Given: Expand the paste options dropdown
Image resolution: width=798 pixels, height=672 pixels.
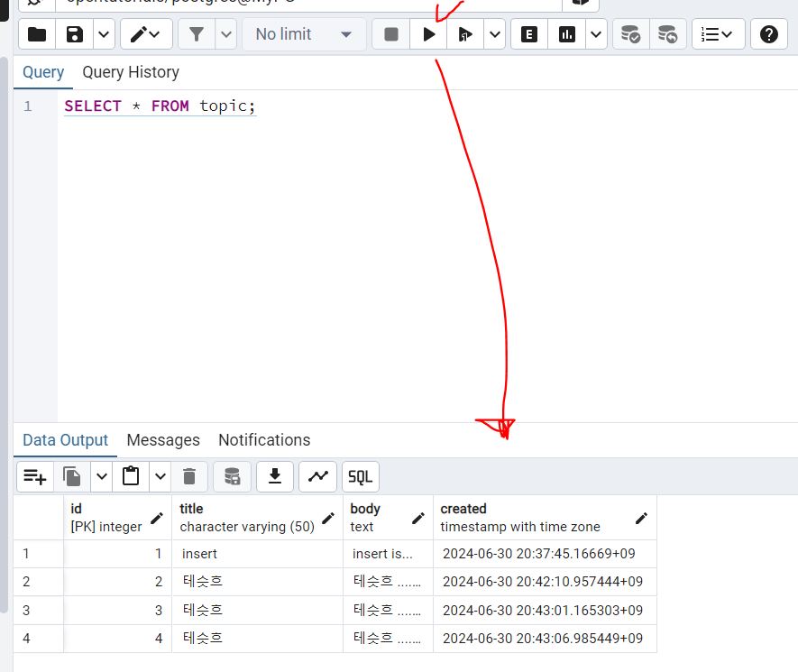Looking at the screenshot, I should point(161,477).
